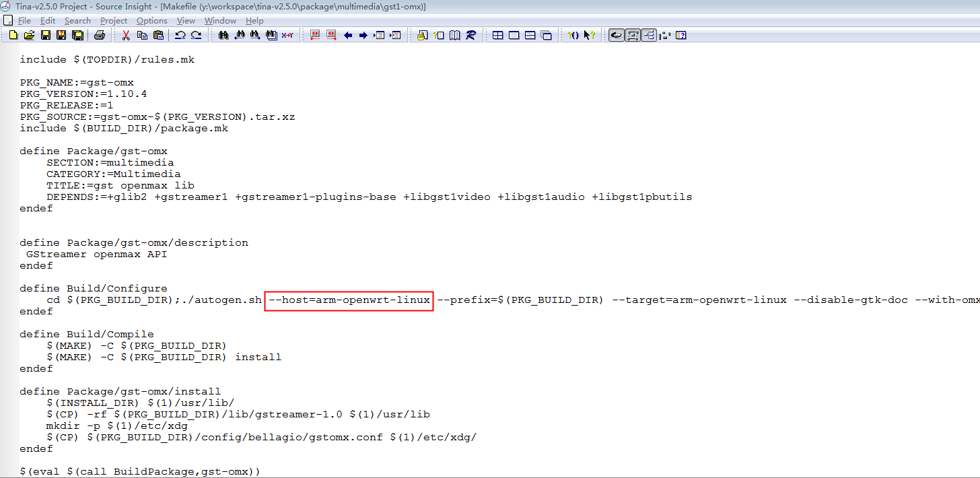Click the Paste clipboard icon
The image size is (980, 478).
[x=158, y=35]
